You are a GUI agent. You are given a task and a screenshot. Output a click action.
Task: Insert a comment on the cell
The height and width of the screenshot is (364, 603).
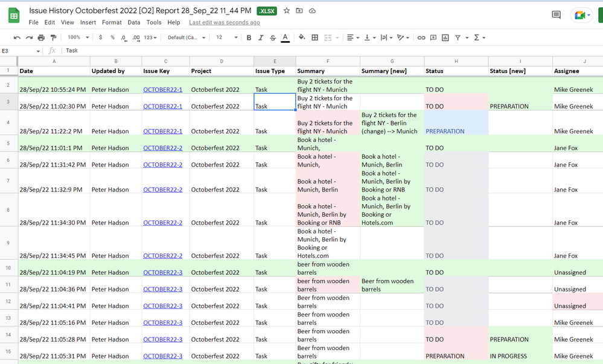point(433,37)
